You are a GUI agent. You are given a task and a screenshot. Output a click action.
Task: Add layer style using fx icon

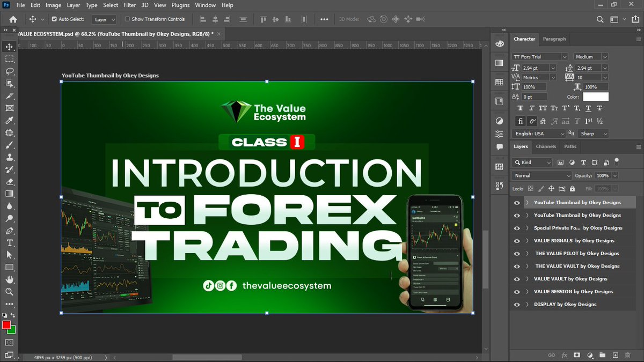click(564, 355)
